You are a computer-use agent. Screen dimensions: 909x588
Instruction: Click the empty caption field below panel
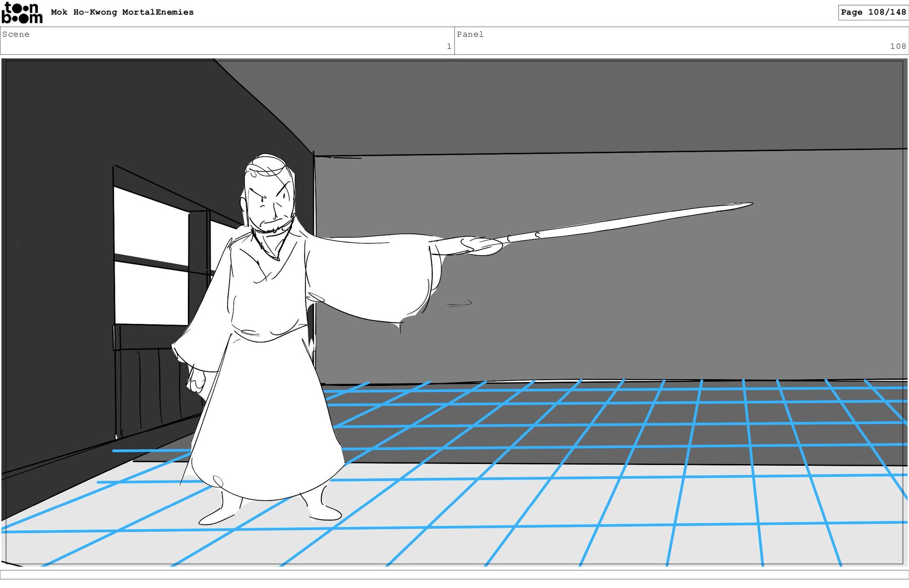454,574
